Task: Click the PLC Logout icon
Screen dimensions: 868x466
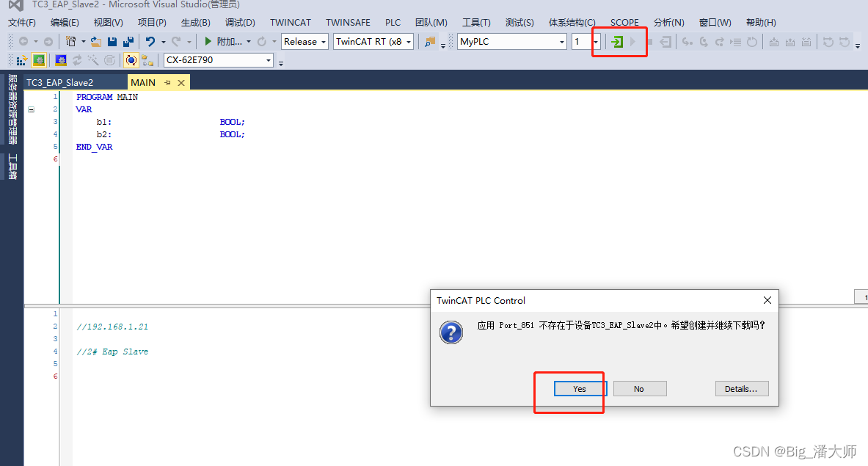Action: point(665,42)
